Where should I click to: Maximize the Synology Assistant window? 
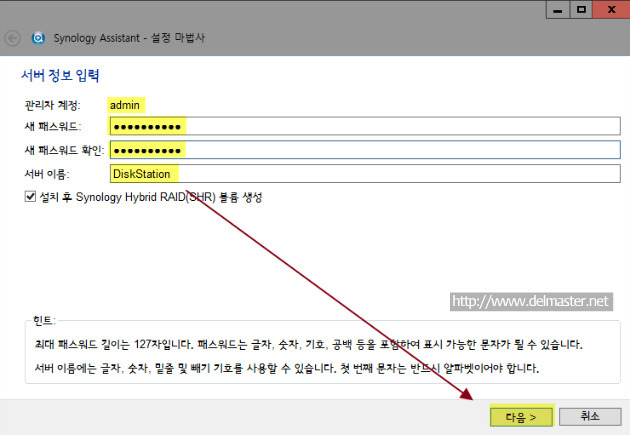pos(581,10)
